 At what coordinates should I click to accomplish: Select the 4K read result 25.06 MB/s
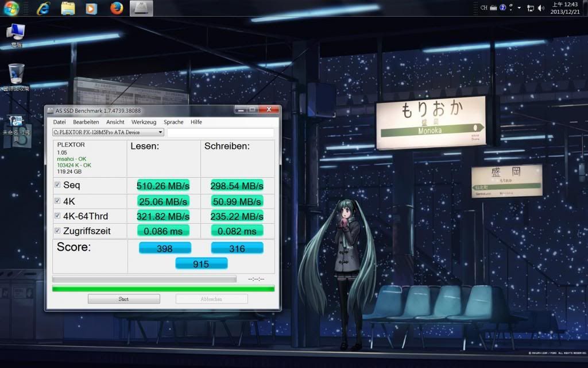click(x=163, y=202)
